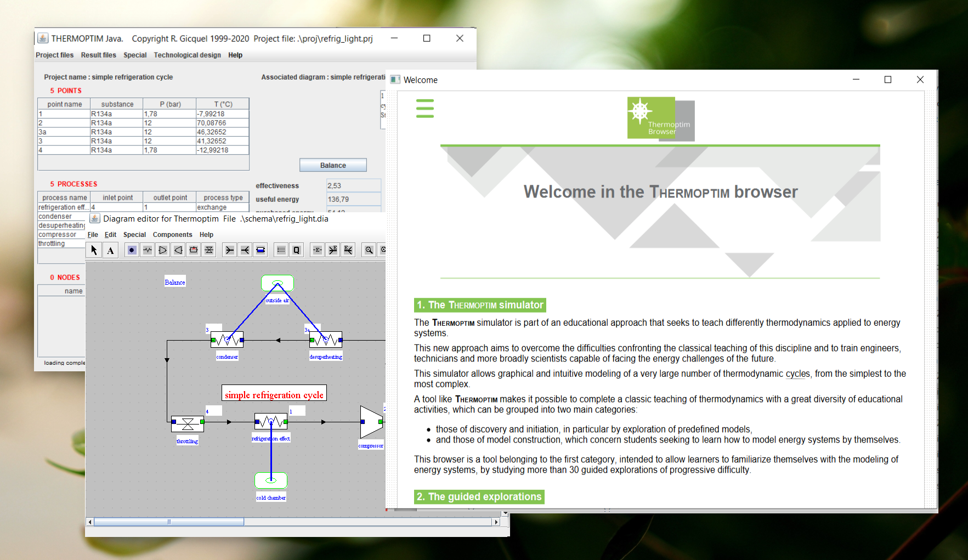Viewport: 968px width, 560px height.
Task: Select refrigeration effect exchanger in diagram
Action: (271, 421)
